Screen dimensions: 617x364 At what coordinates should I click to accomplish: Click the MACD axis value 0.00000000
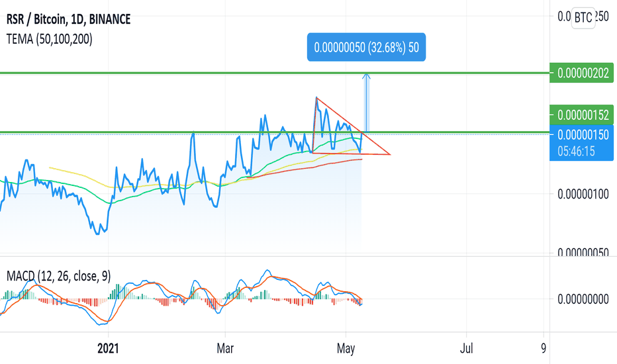pyautogui.click(x=583, y=299)
